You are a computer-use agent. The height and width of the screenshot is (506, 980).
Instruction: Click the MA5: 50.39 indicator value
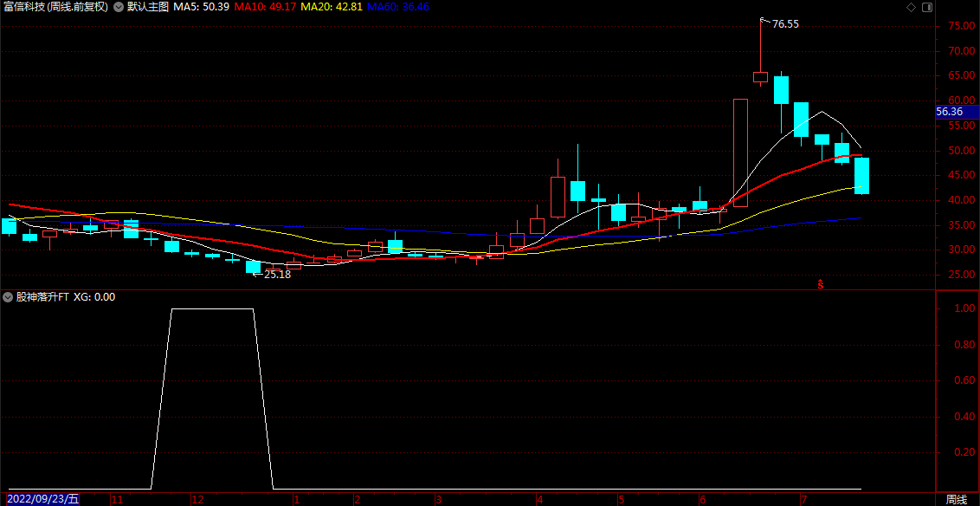[x=199, y=8]
